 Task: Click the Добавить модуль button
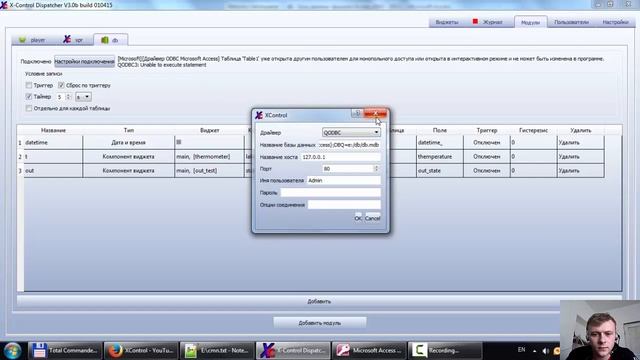[x=320, y=323]
